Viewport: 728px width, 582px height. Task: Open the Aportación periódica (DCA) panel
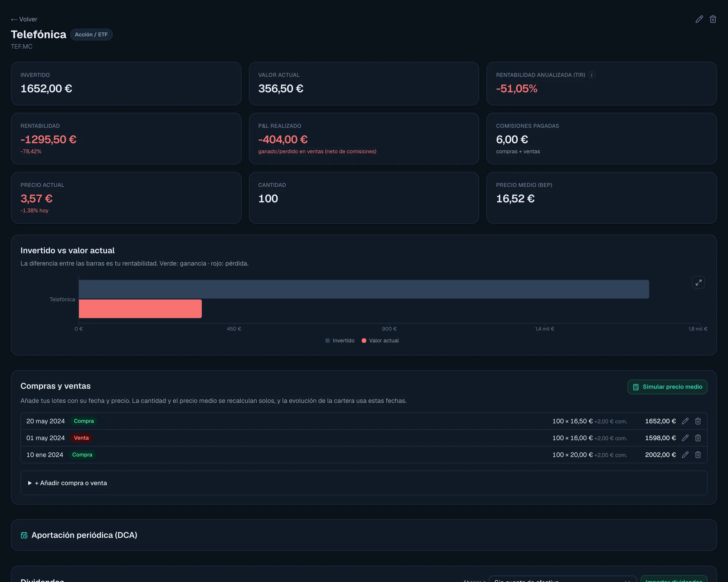click(x=364, y=535)
